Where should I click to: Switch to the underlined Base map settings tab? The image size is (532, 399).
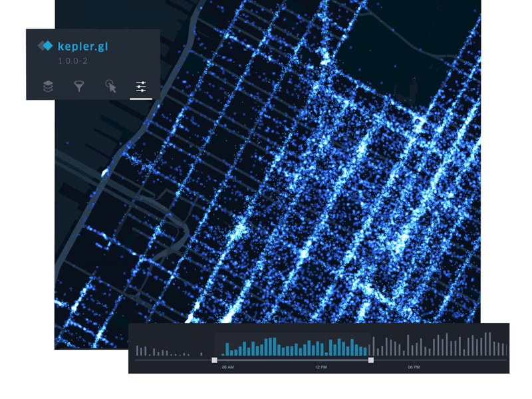[140, 86]
